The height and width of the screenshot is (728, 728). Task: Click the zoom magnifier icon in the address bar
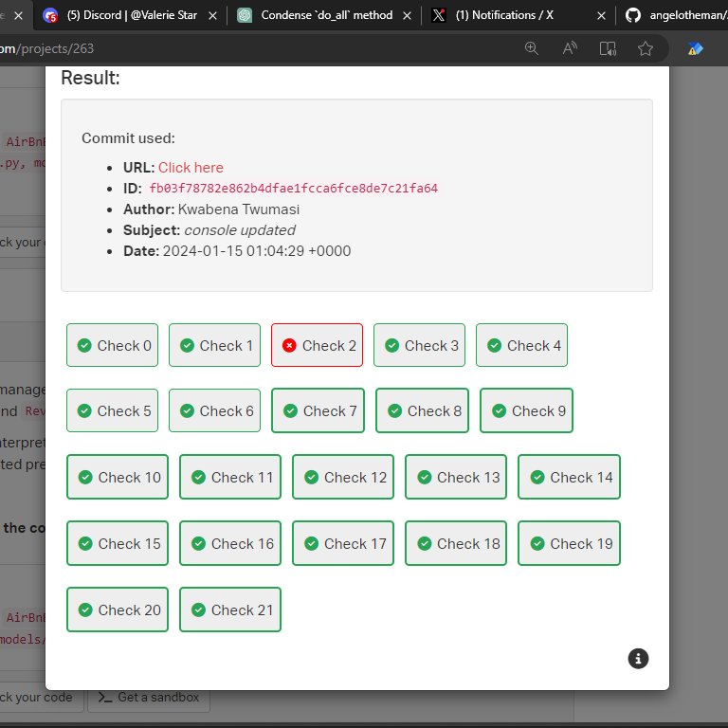(x=531, y=48)
